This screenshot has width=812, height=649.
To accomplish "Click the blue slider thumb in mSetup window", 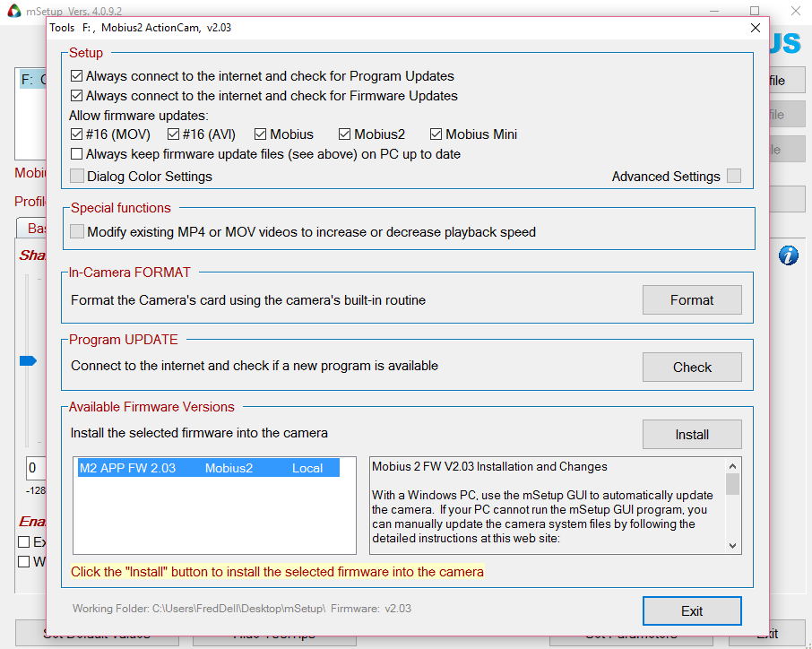I will [x=28, y=361].
